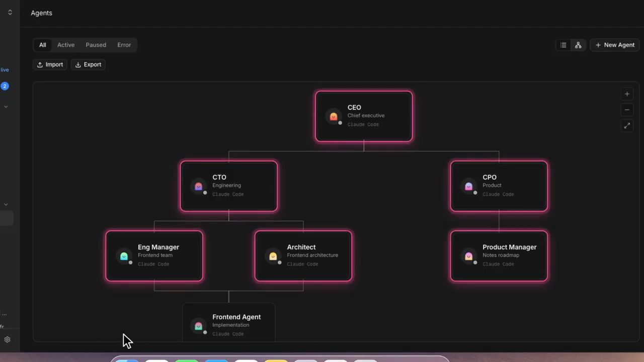This screenshot has height=362, width=644.
Task: Export agents with the Export button
Action: (x=88, y=64)
